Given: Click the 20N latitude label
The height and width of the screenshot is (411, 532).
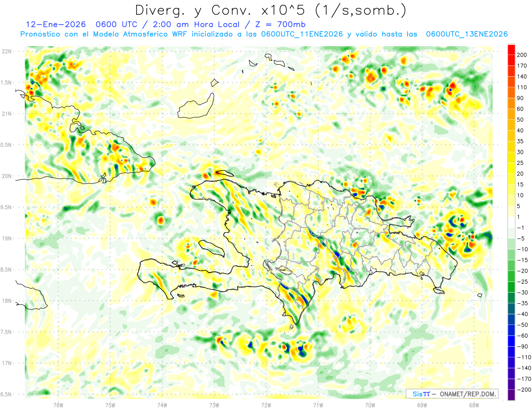Looking at the screenshot, I should point(7,176).
